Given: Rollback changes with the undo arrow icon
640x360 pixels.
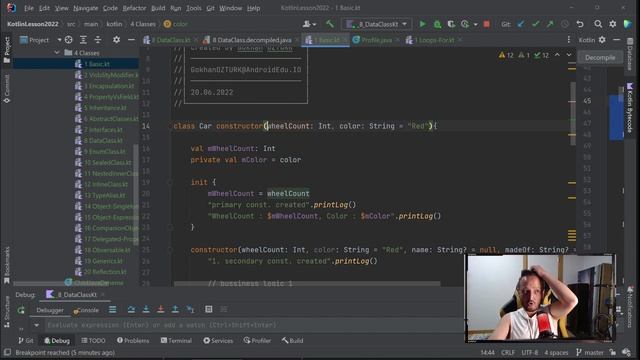Looking at the screenshot, I should coord(580,24).
